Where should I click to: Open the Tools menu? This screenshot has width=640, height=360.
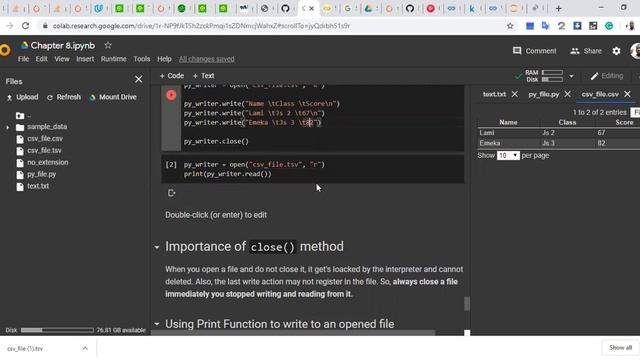(142, 59)
